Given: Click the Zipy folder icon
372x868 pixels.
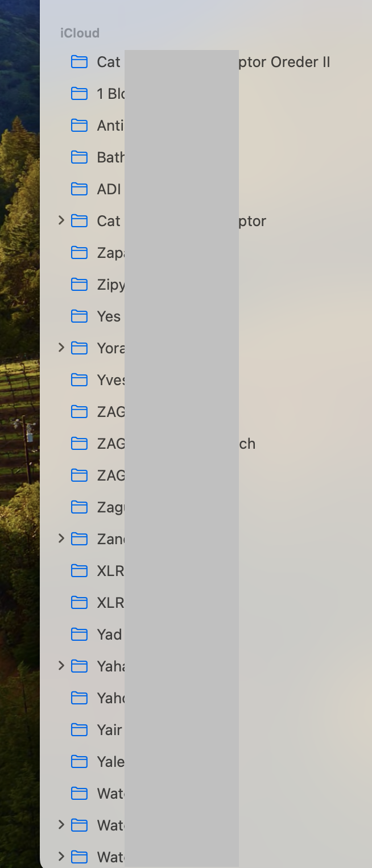Looking at the screenshot, I should click(78, 285).
